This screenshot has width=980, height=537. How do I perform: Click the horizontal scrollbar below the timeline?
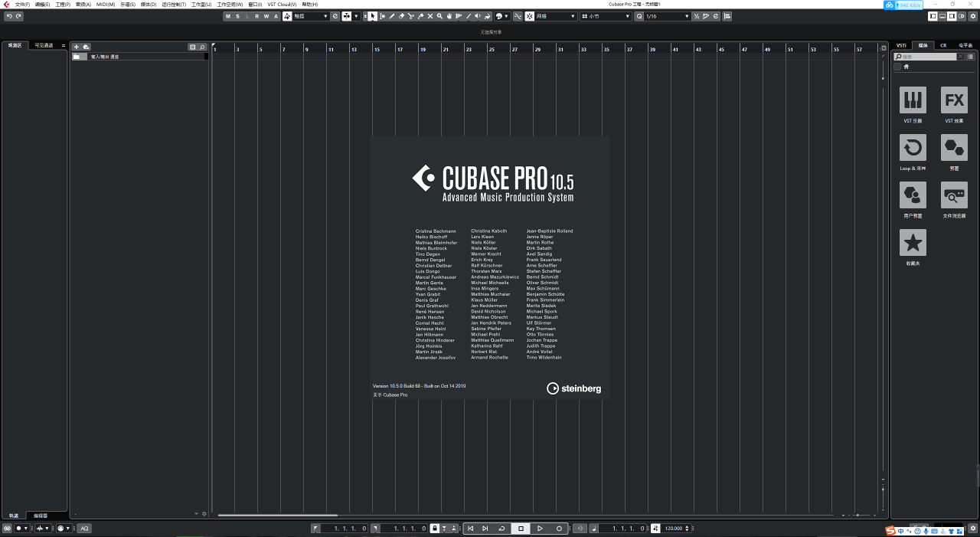(278, 515)
